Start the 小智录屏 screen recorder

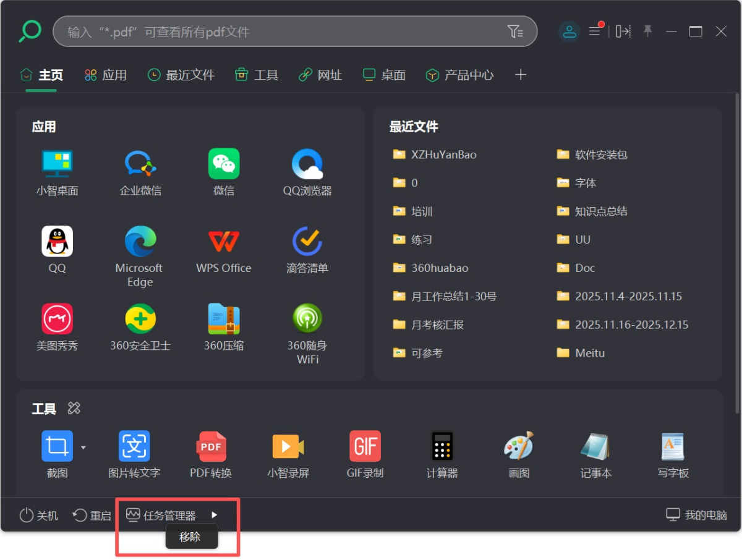click(288, 446)
